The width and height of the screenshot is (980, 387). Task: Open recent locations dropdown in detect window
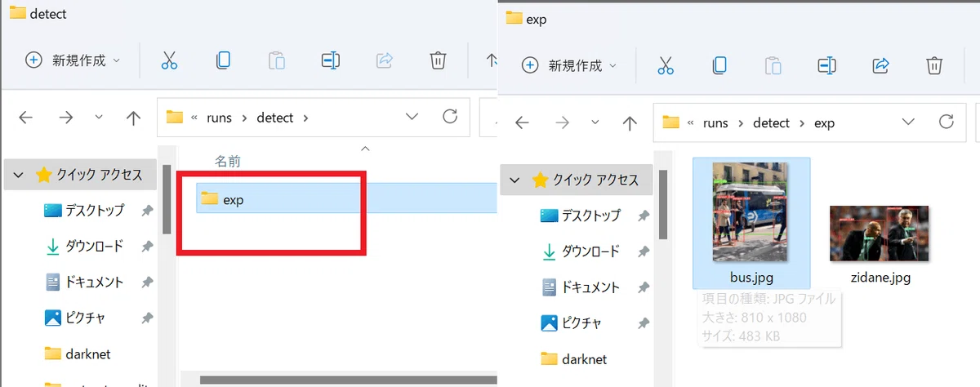pos(99,118)
